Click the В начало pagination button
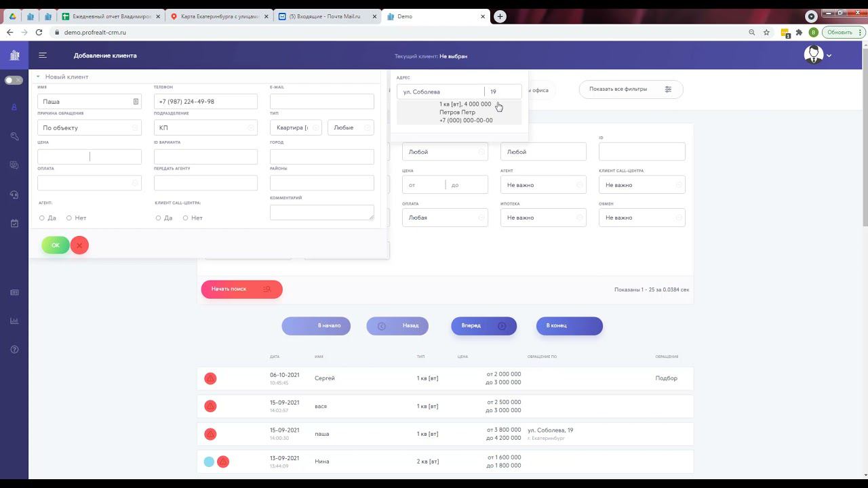Screen dimensions: 868x488 316,326
